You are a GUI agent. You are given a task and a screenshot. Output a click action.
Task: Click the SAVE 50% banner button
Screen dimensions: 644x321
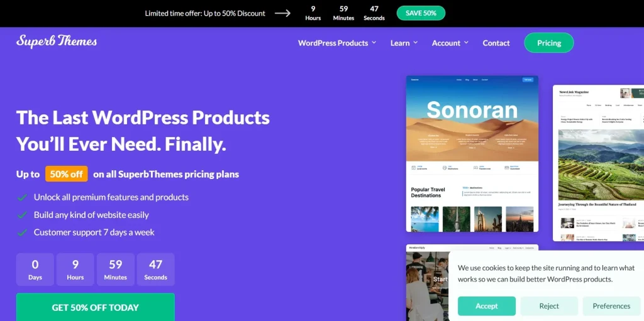pos(421,13)
